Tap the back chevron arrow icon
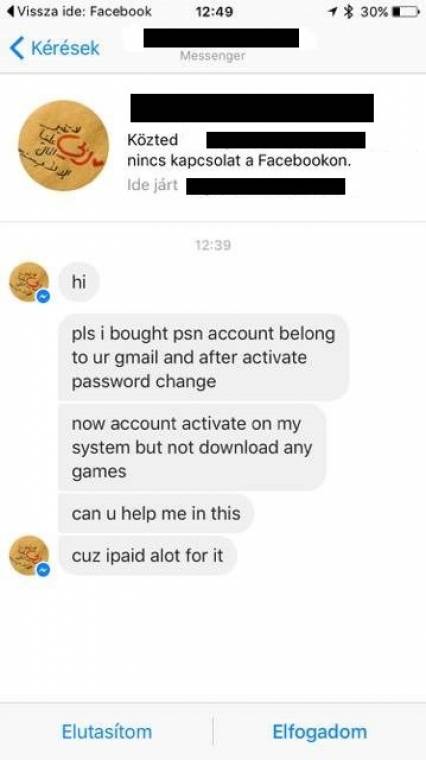Viewport: 426px width, 760px height. tap(16, 48)
